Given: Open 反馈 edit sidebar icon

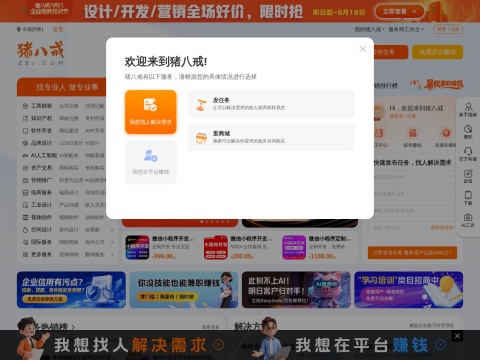Looking at the screenshot, I should [x=468, y=173].
